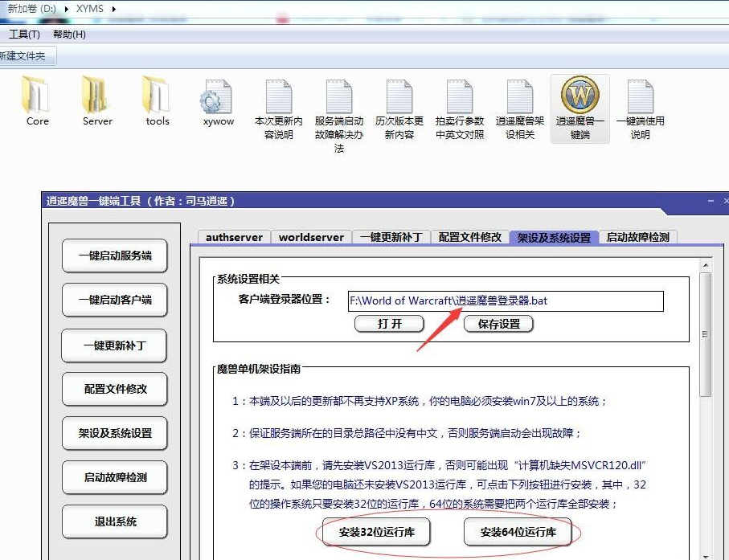The width and height of the screenshot is (729, 560).
Task: Open the Server folder icon
Action: (x=97, y=96)
